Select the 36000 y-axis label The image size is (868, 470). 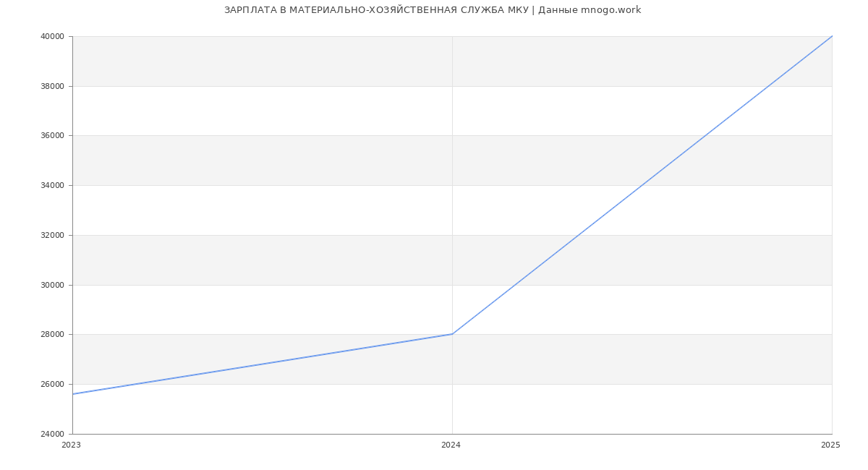(54, 136)
